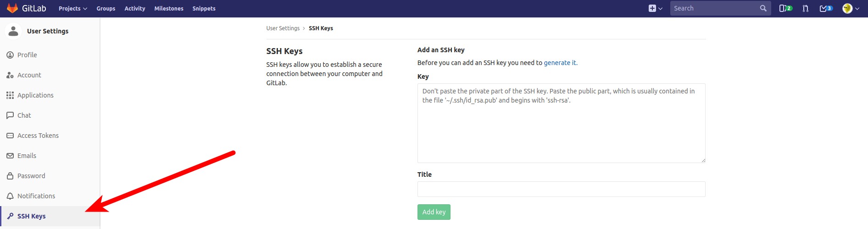Expand the Projects dropdown in top bar
The height and width of the screenshot is (229, 868).
click(x=72, y=8)
